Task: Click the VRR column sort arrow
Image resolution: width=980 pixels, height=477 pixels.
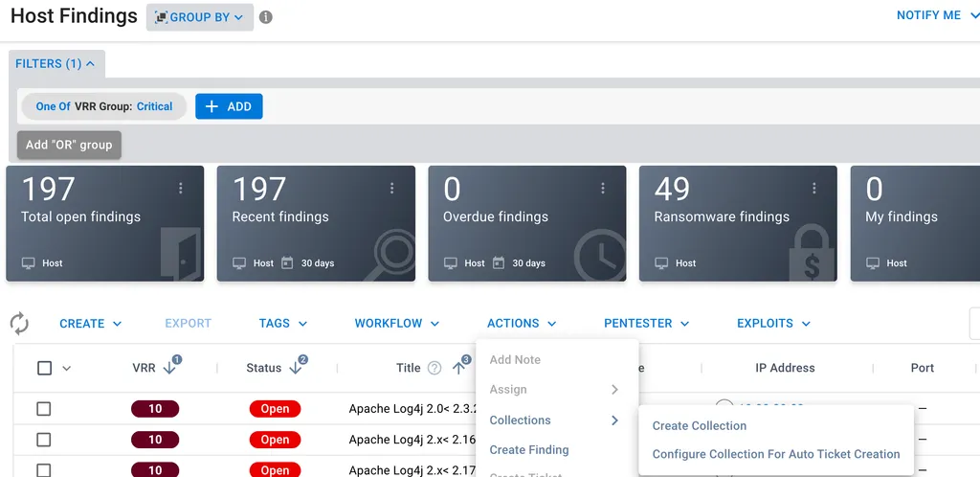Action: tap(169, 368)
